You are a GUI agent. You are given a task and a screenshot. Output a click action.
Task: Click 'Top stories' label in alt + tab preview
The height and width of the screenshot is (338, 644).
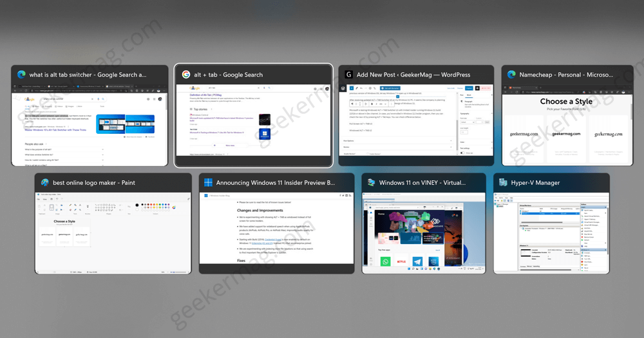click(200, 109)
